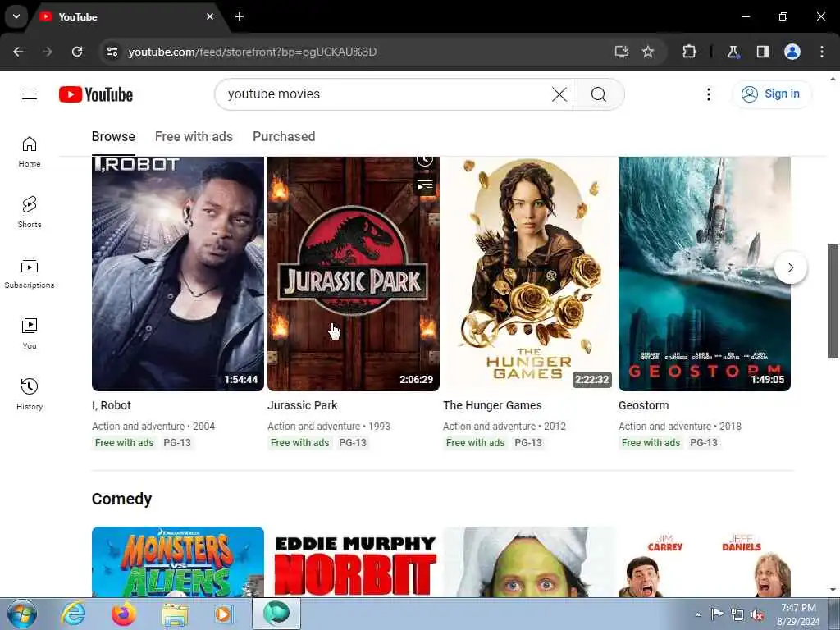Open the YouTube settings three-dot menu
The image size is (840, 630).
click(708, 94)
